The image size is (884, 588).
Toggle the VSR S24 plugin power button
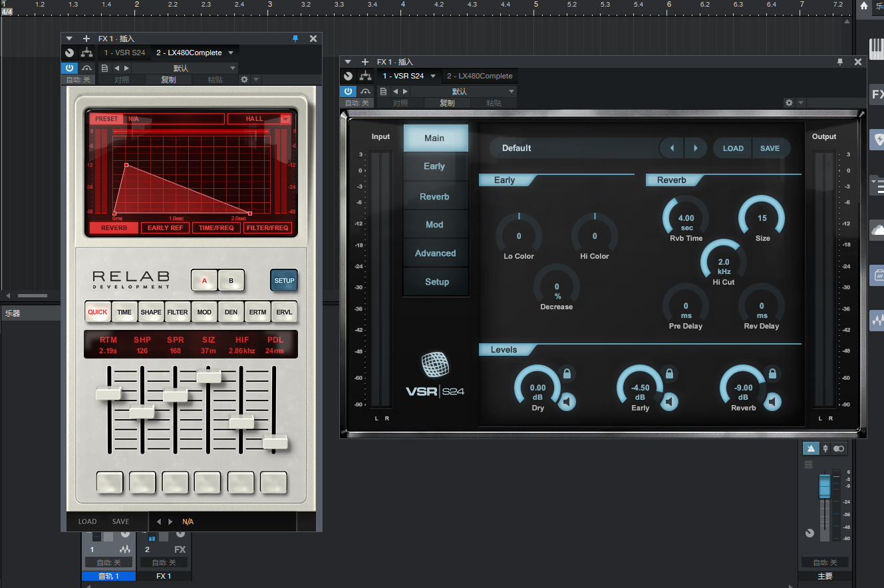coord(348,91)
